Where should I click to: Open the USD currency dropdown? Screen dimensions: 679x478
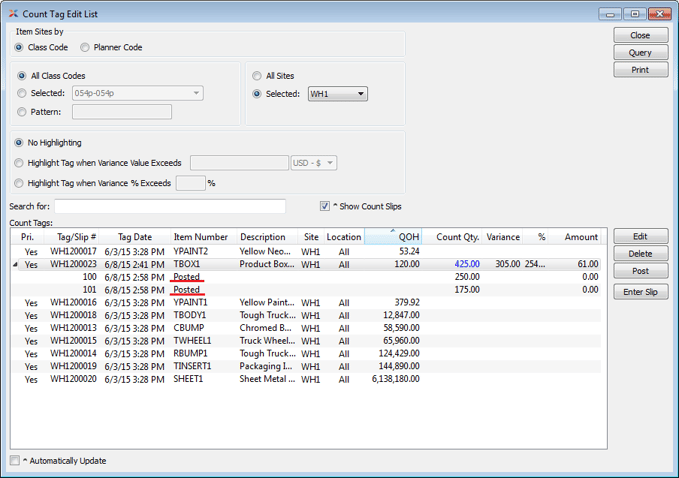[x=313, y=163]
